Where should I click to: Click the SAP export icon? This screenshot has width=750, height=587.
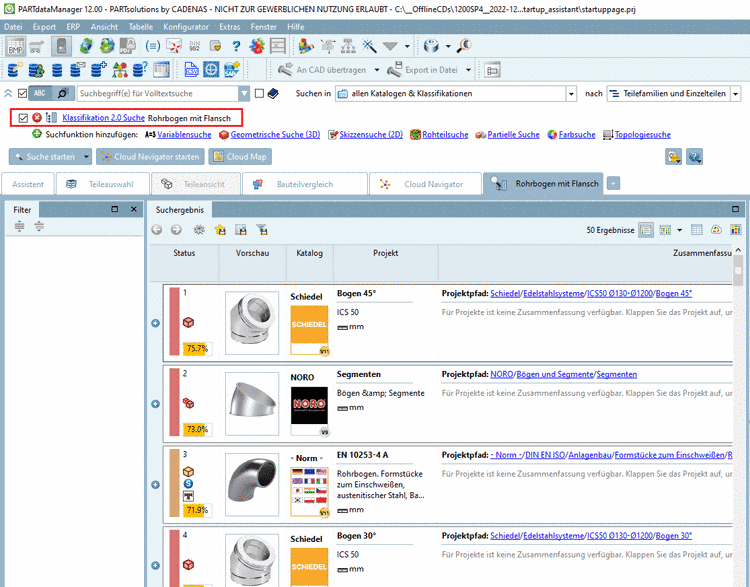pyautogui.click(x=232, y=70)
